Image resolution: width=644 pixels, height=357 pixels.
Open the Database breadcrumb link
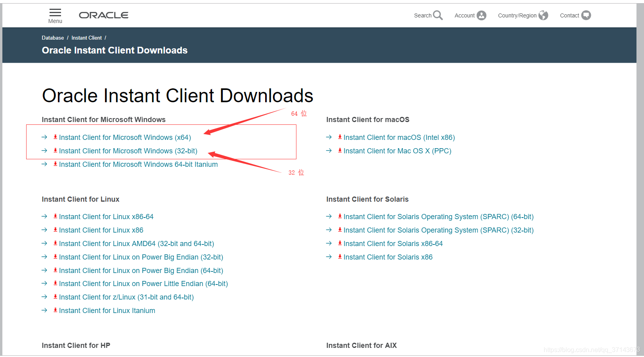[53, 38]
